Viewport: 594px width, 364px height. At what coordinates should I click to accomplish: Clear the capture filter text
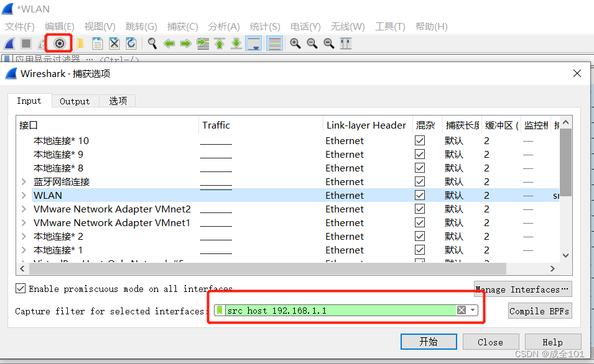click(x=462, y=311)
